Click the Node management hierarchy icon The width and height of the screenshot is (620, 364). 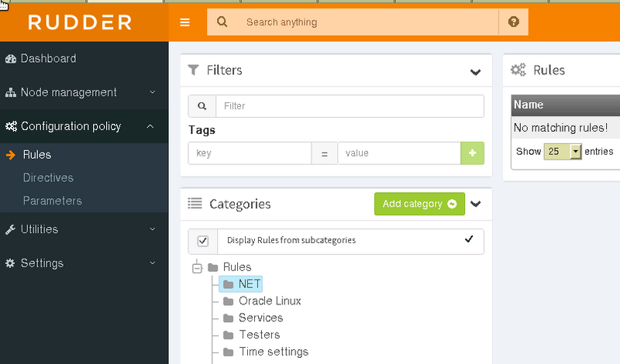click(x=11, y=92)
